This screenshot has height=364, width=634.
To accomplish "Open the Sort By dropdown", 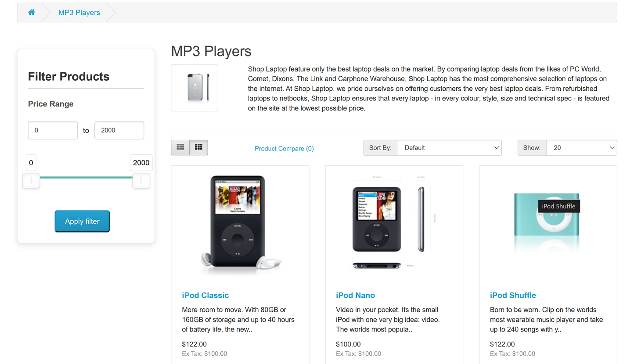I will pyautogui.click(x=449, y=148).
